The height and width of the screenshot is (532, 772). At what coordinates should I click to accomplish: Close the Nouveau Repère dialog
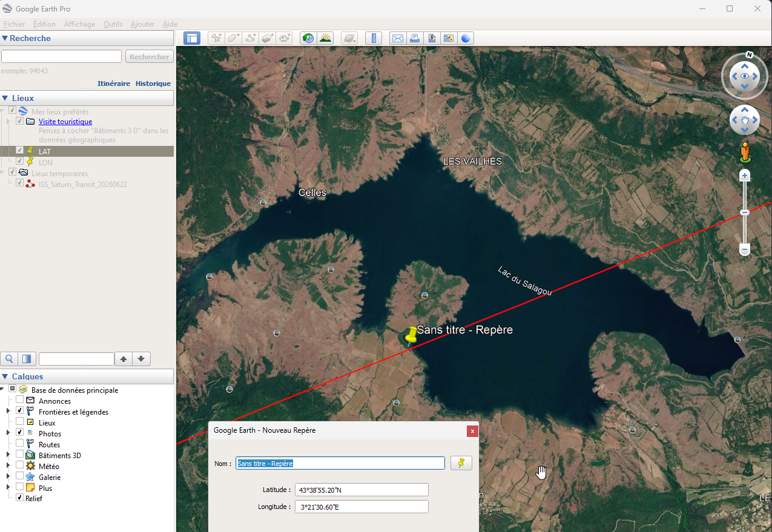click(x=472, y=431)
